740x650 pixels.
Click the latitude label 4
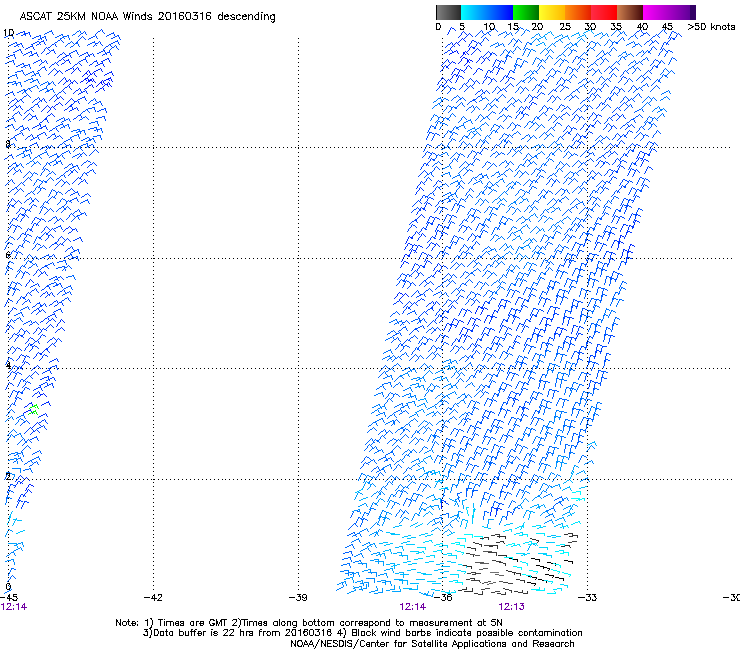click(8, 365)
